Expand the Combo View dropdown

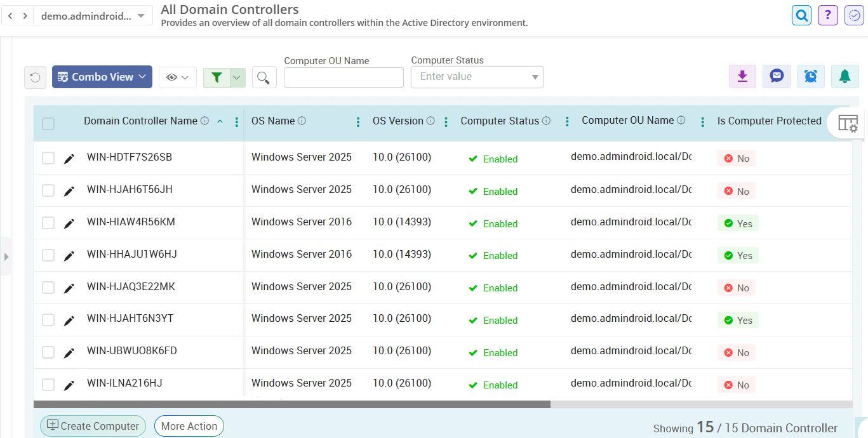[x=102, y=76]
